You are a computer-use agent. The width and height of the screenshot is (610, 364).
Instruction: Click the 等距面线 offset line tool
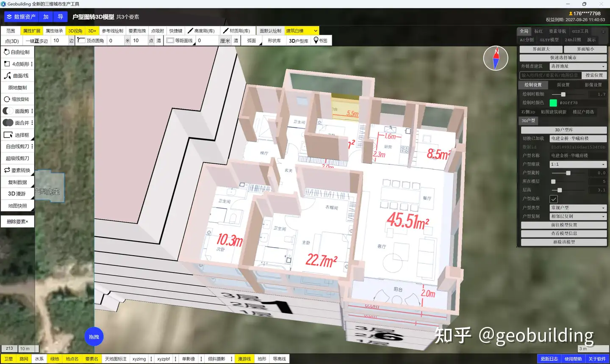tap(180, 41)
